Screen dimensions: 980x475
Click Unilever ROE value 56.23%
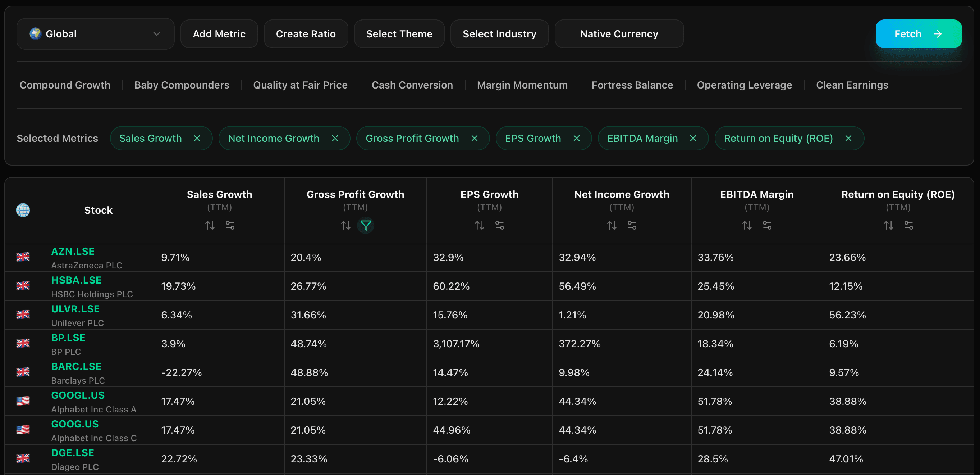point(847,315)
